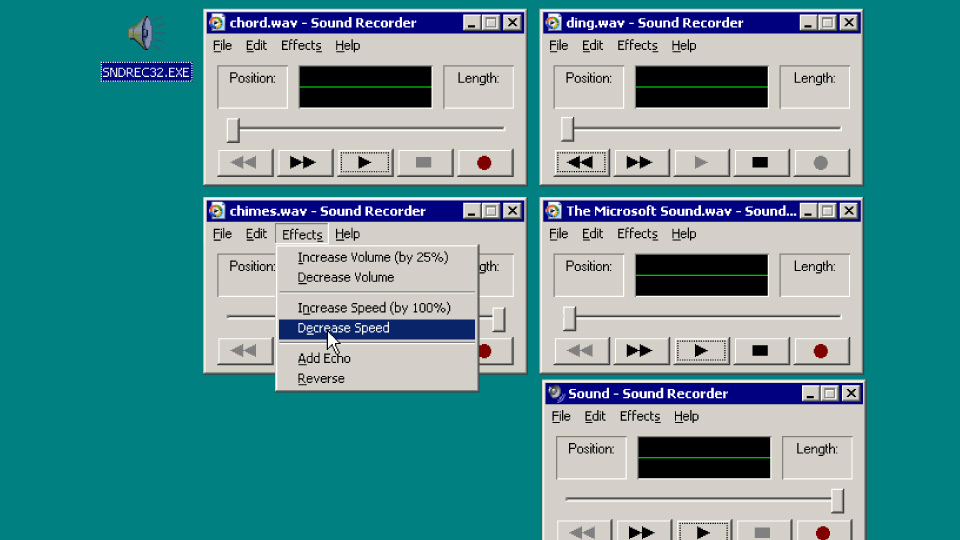Open Help menu in chimes.wav window
Screen dimensions: 960x540
click(347, 234)
